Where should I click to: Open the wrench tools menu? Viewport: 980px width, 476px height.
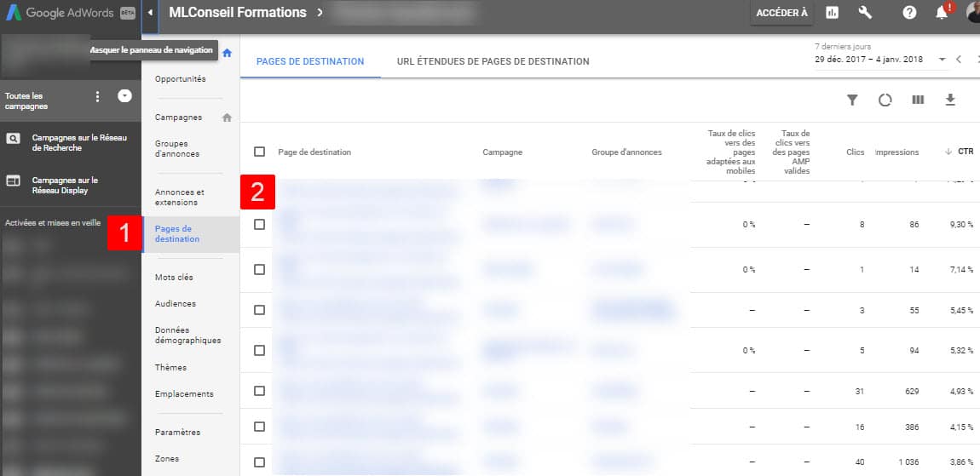[866, 13]
